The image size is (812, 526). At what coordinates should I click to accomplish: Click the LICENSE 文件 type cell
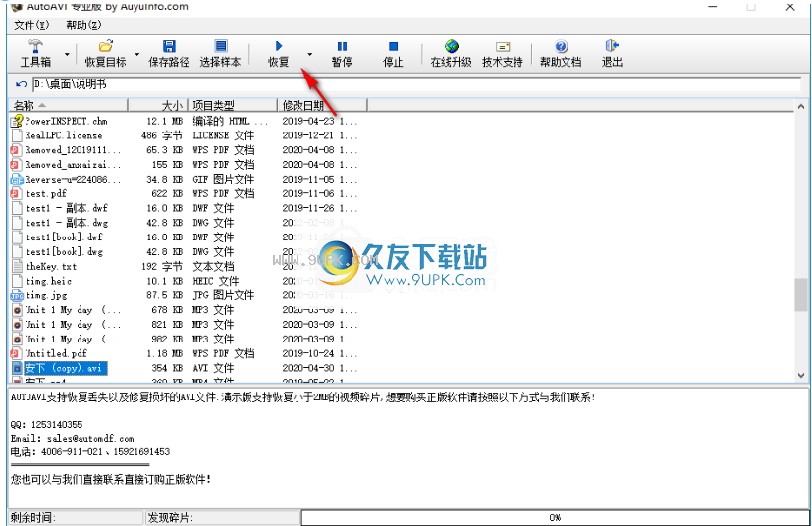point(223,135)
